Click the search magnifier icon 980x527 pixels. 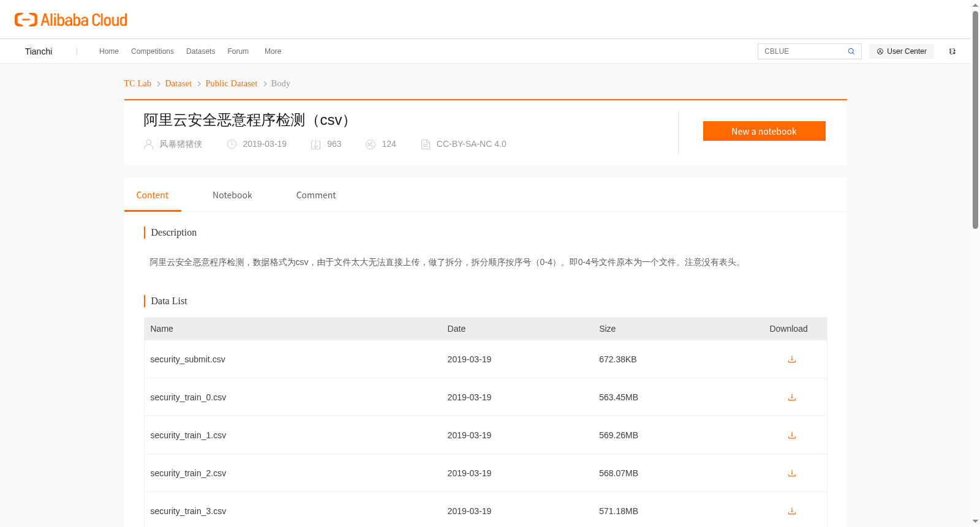pyautogui.click(x=851, y=51)
